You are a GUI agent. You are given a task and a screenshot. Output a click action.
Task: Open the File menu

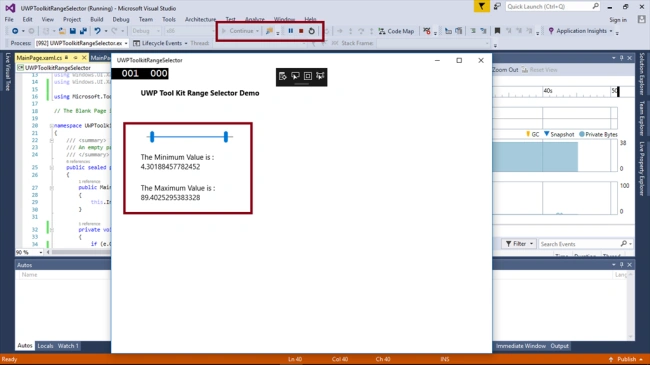click(9, 19)
